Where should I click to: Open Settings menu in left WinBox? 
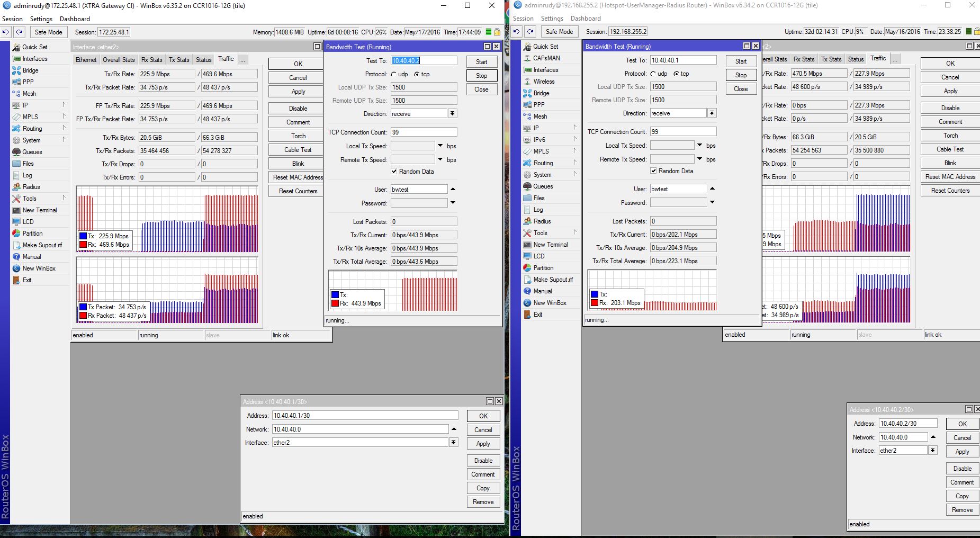[x=41, y=19]
